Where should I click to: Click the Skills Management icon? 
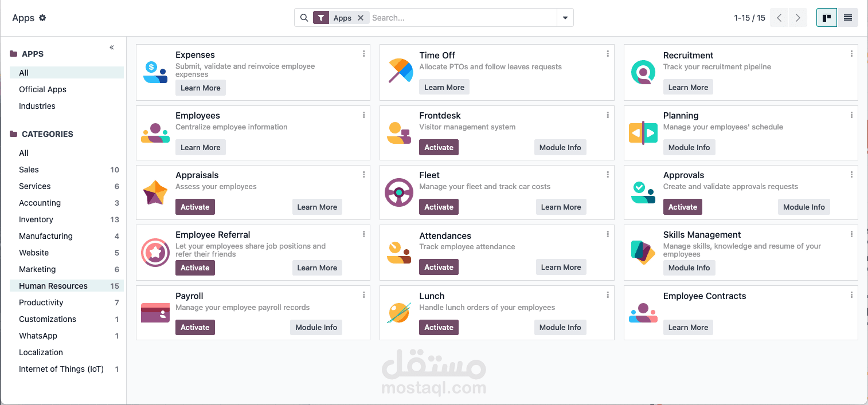[x=643, y=253]
